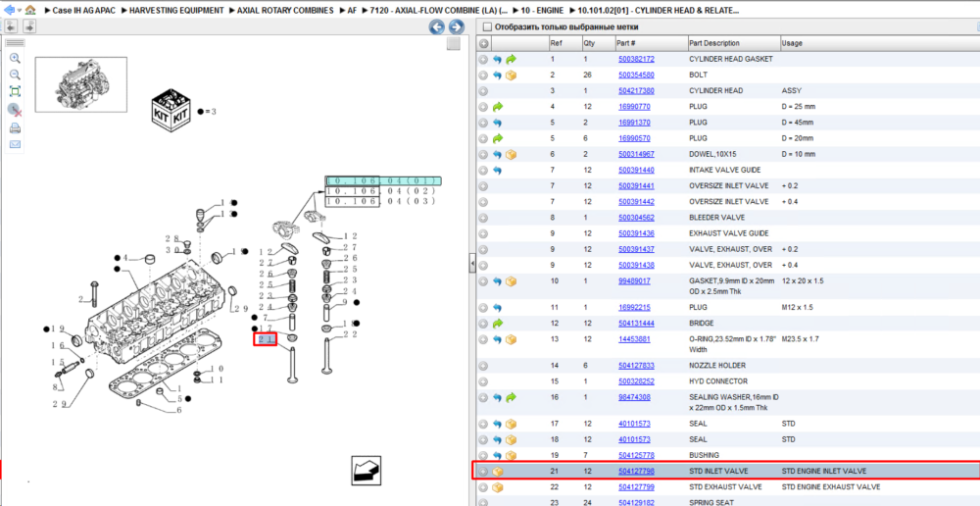This screenshot has width=980, height=506.
Task: Fit diagram to window
Action: [x=15, y=92]
